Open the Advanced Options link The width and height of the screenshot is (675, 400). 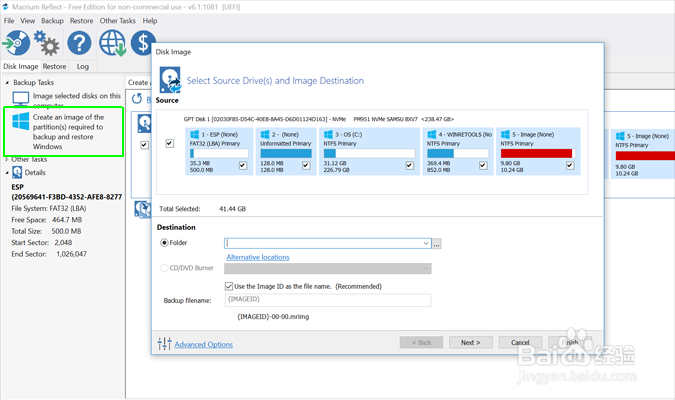(x=204, y=344)
